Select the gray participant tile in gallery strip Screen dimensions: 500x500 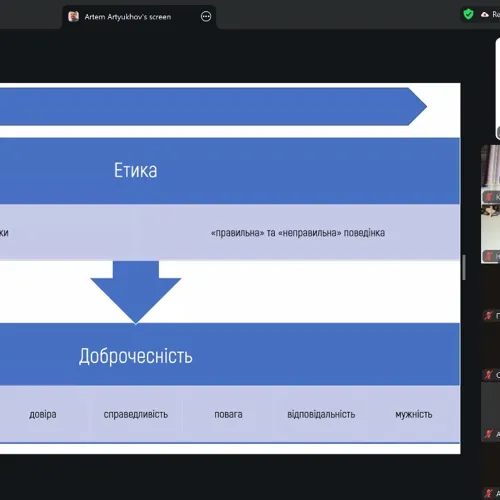490,412
